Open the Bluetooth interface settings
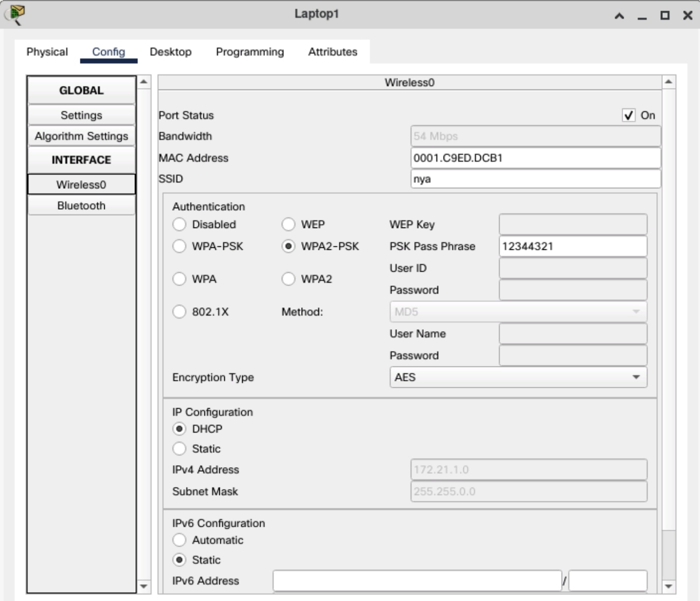This screenshot has width=700, height=601. (81, 206)
